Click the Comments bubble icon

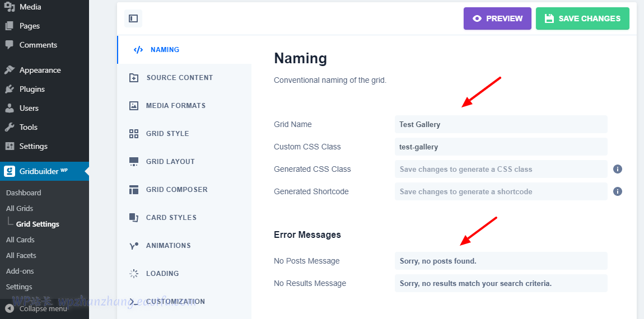pos(10,45)
